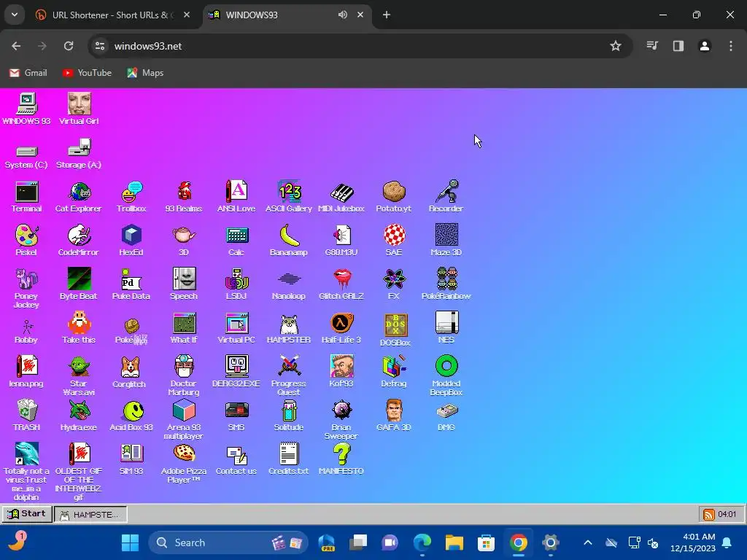Screen dimensions: 747x560
Task: Select the HAMPSTE... taskbar item
Action: point(90,514)
